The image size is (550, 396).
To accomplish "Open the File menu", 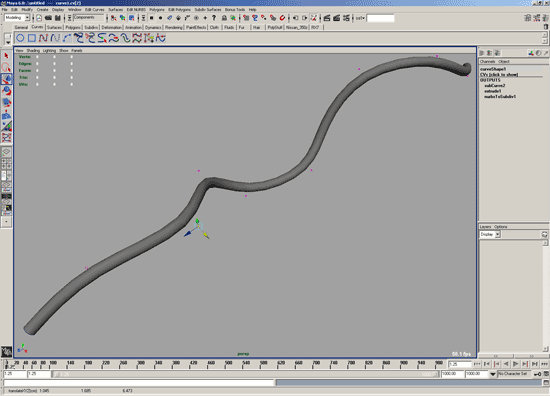I will [4, 9].
